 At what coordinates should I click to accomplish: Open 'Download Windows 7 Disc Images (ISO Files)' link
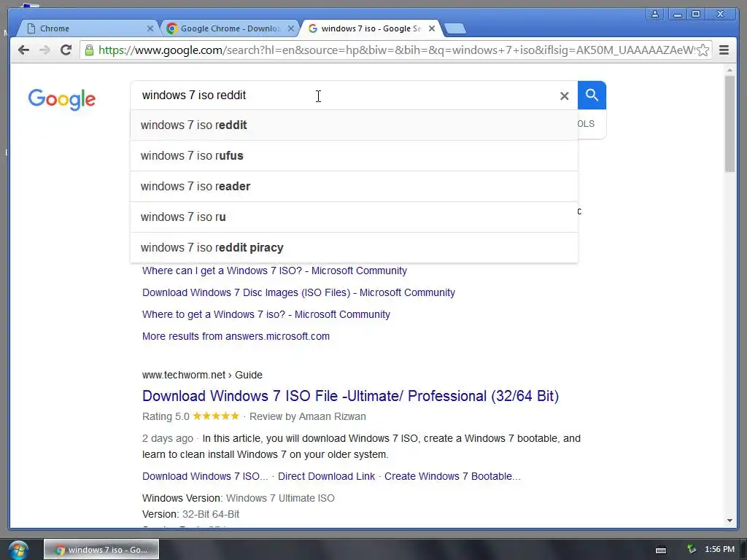(x=298, y=292)
